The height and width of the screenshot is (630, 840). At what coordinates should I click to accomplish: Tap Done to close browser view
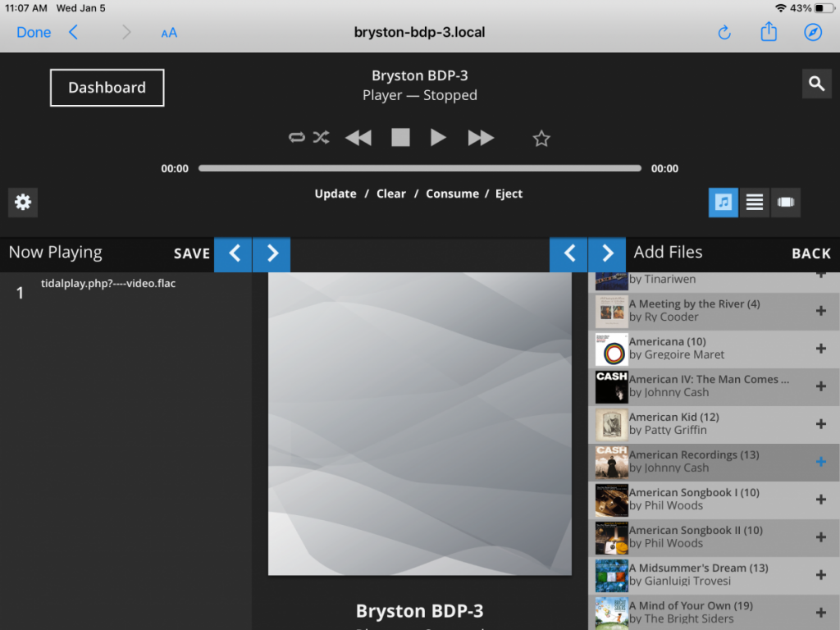coord(34,33)
